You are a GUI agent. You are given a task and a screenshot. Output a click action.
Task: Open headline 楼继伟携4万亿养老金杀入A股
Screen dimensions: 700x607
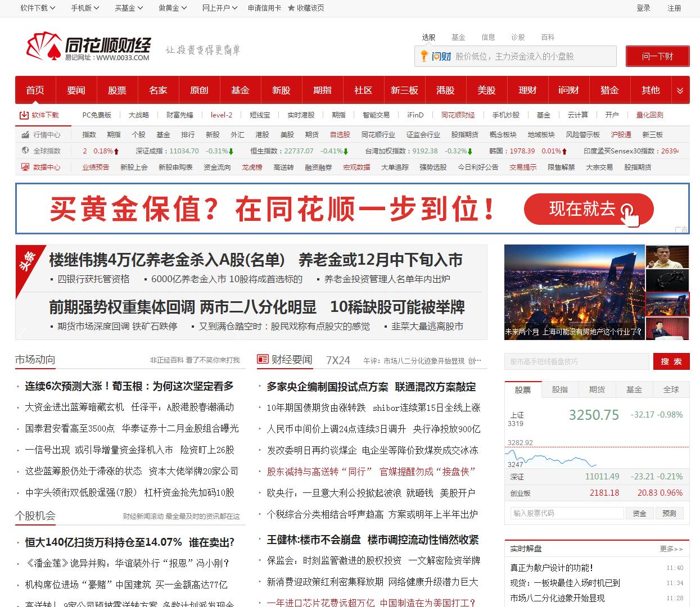[167, 260]
